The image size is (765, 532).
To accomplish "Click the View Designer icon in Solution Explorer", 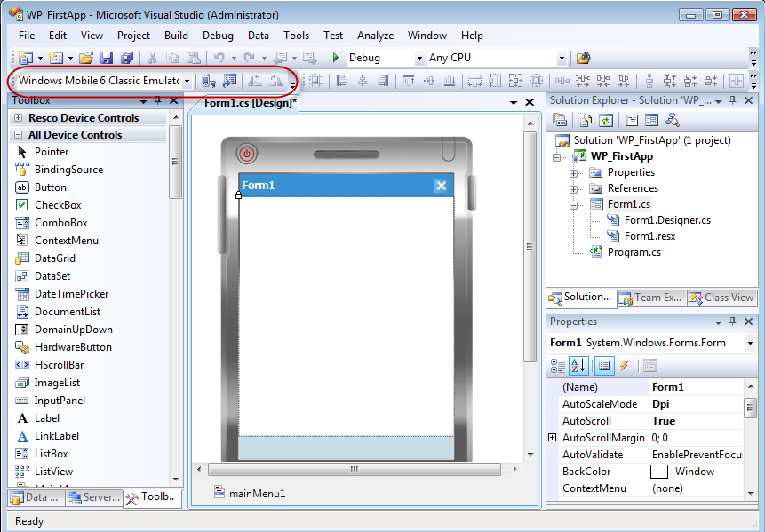I will (651, 120).
